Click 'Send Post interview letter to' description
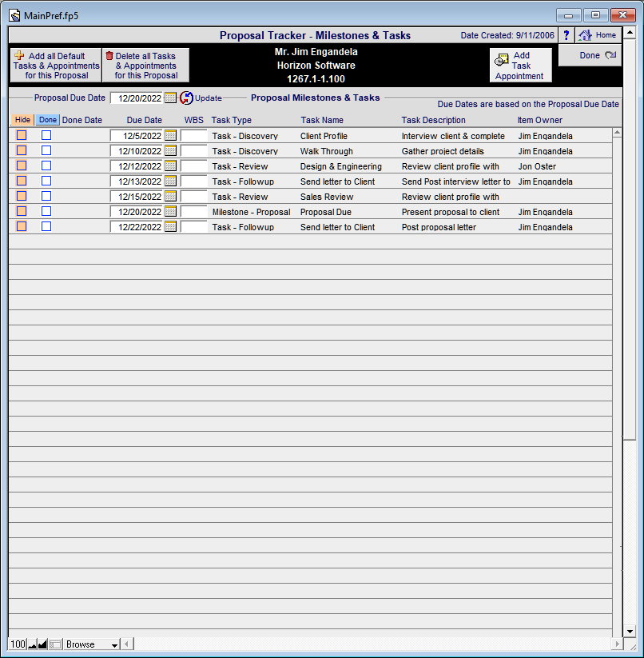This screenshot has height=658, width=644. [456, 181]
